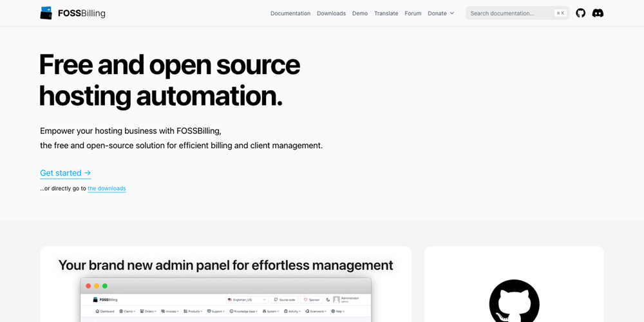Open English(en_US) language dropdown in preview
The width and height of the screenshot is (644, 322).
247,300
